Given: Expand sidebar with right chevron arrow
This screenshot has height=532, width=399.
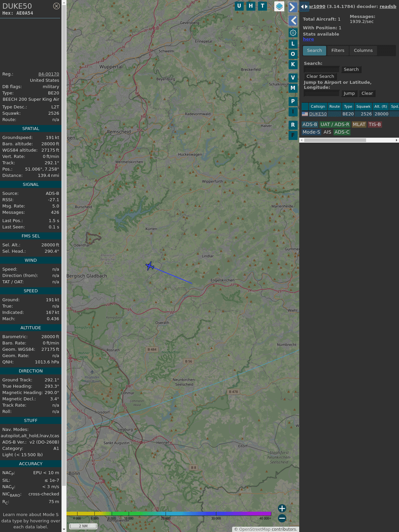Looking at the screenshot, I should pos(292,7).
